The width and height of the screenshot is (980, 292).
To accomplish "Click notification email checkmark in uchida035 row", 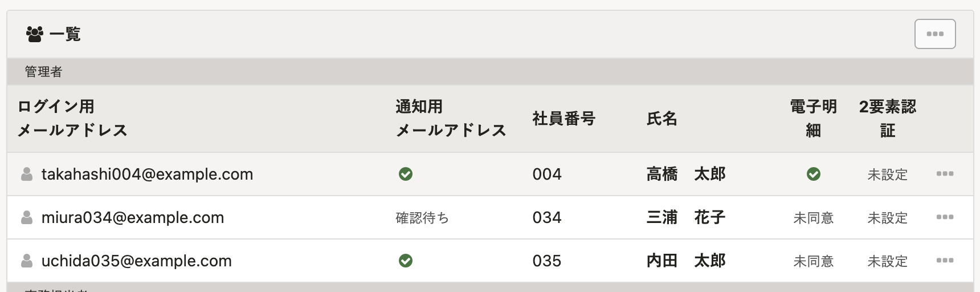I will coord(406,261).
